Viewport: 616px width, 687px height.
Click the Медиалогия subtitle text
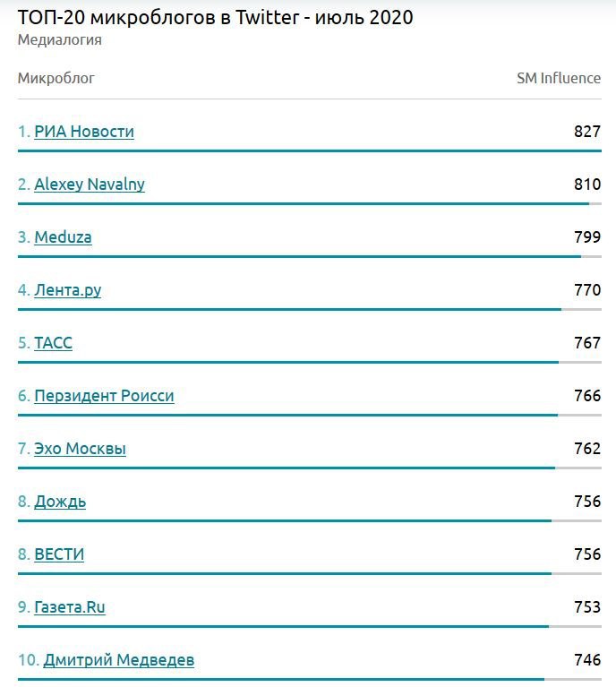60,40
